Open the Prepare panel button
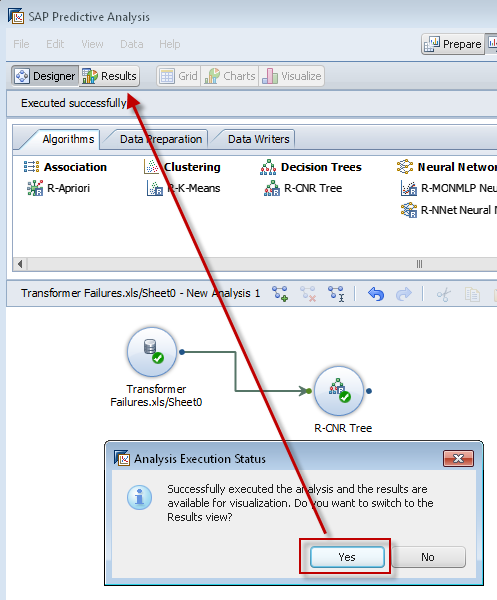Image resolution: width=497 pixels, height=600 pixels. coord(453,44)
